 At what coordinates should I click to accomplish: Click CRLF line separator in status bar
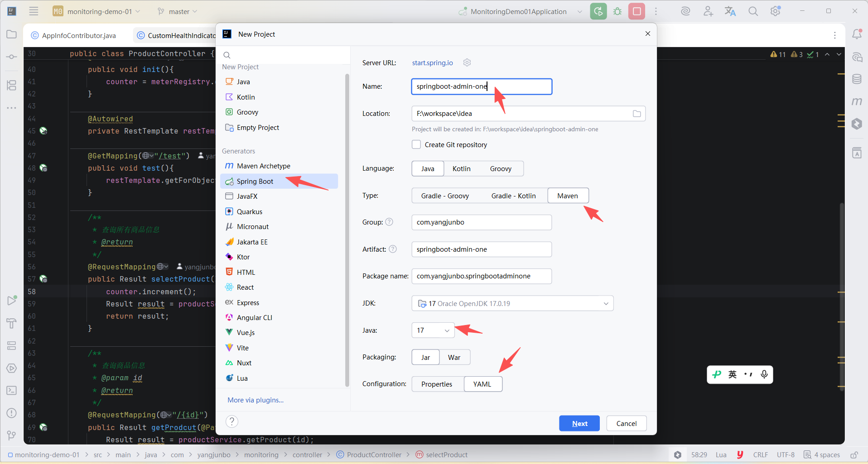pyautogui.click(x=760, y=454)
